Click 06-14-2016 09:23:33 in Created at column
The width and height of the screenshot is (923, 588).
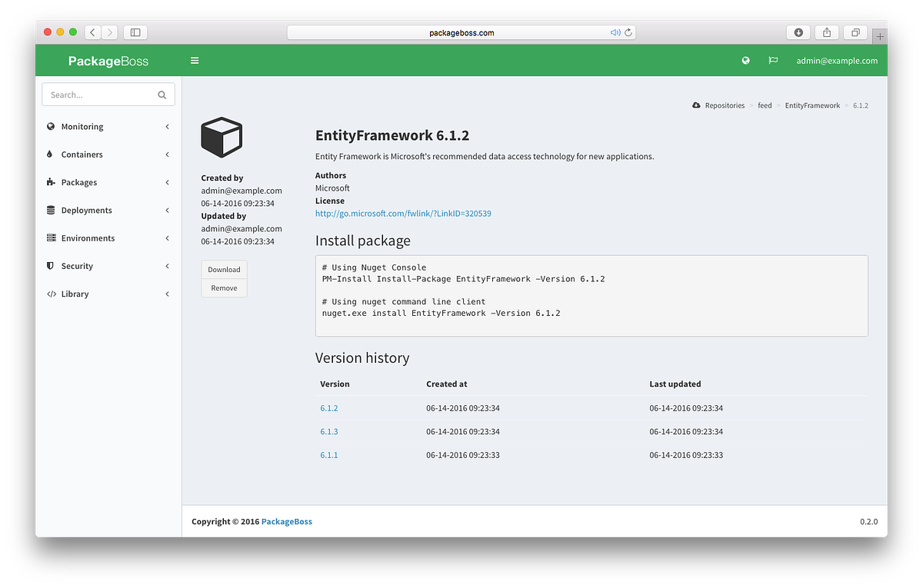point(463,455)
